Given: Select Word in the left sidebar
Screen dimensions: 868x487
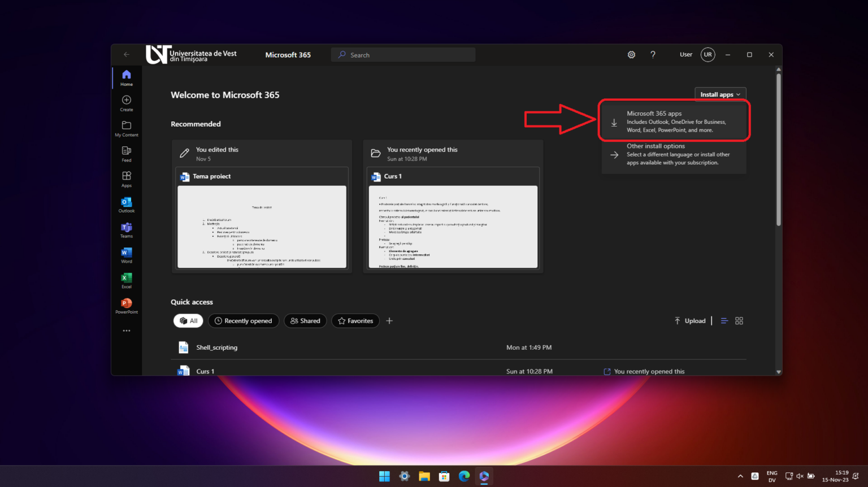Looking at the screenshot, I should (126, 255).
